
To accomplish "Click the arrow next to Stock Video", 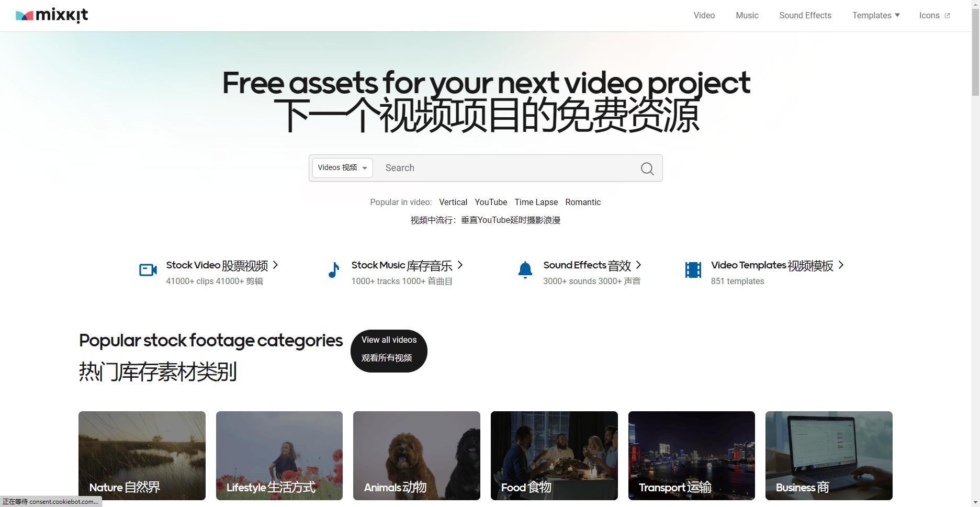I will click(x=276, y=265).
